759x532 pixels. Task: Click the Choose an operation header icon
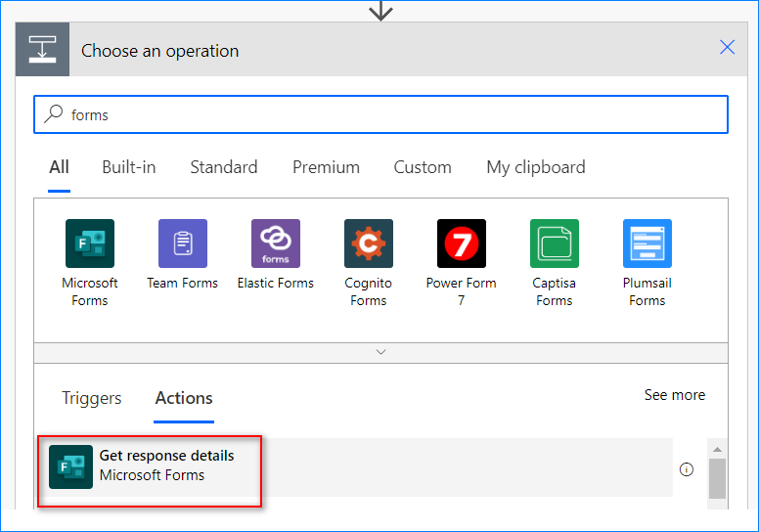43,49
